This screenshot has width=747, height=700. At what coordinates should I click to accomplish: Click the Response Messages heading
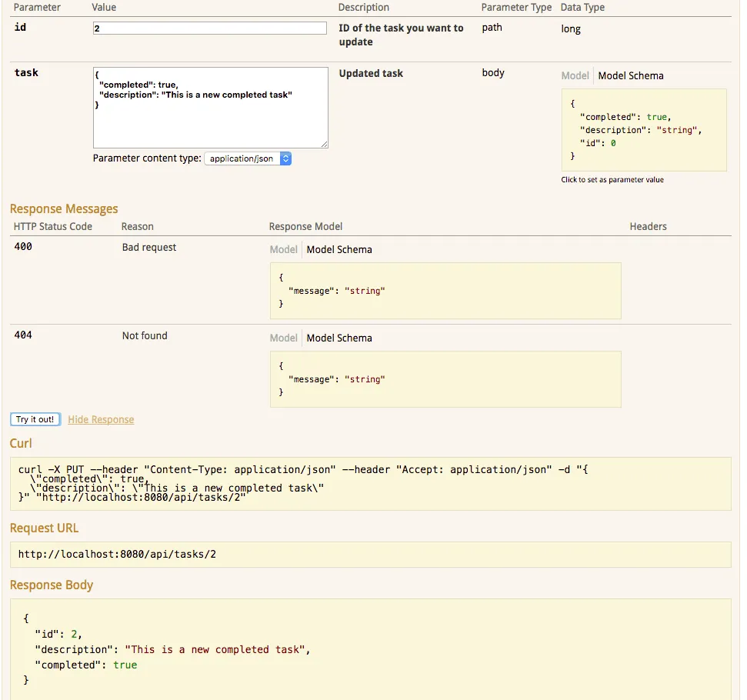tap(64, 208)
